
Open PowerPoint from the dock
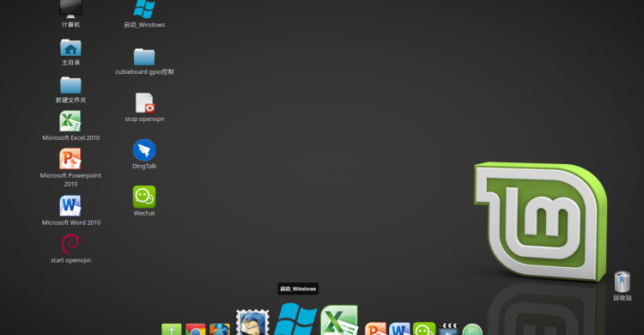pos(376,329)
